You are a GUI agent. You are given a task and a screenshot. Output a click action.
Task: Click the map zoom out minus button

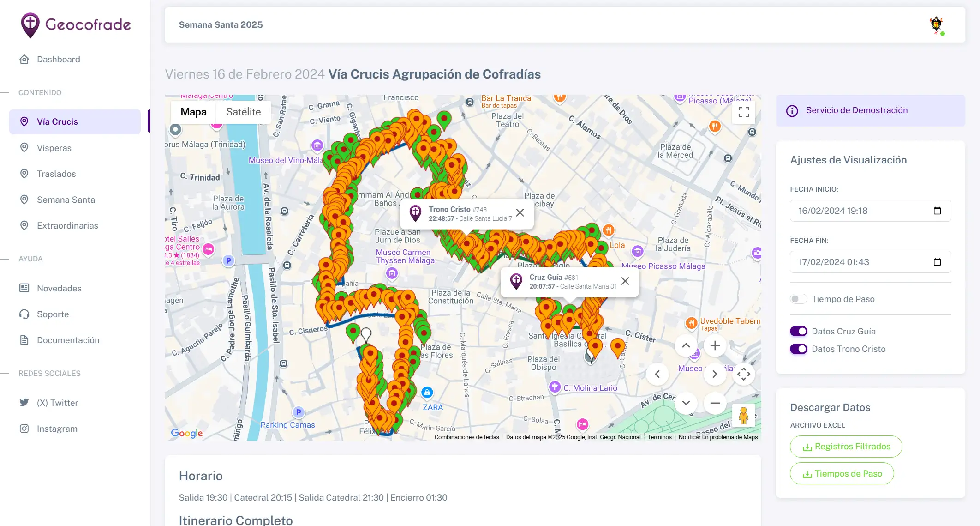(715, 403)
